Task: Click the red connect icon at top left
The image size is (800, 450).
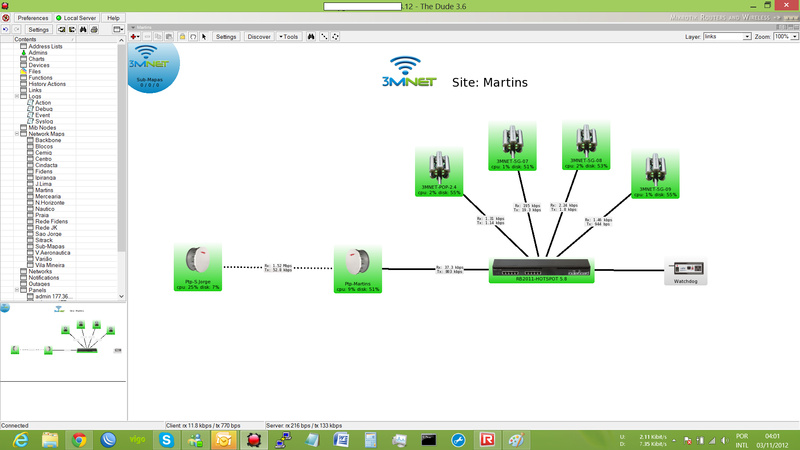Action: [x=6, y=18]
